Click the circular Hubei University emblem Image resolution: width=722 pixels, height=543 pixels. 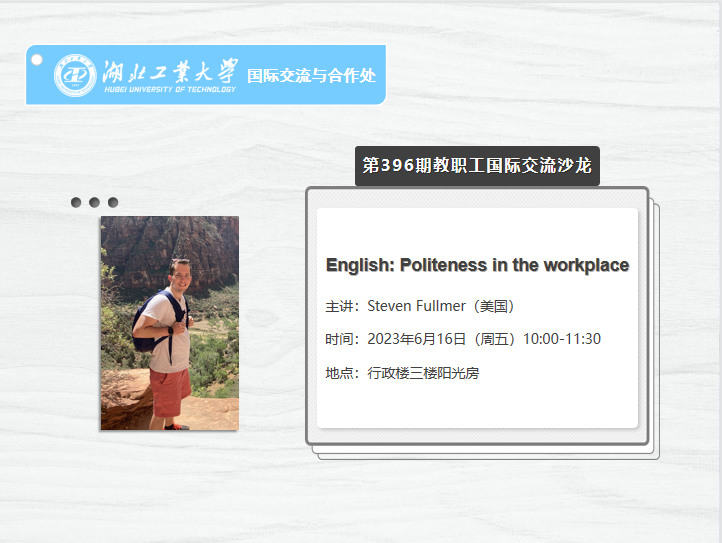[x=74, y=74]
